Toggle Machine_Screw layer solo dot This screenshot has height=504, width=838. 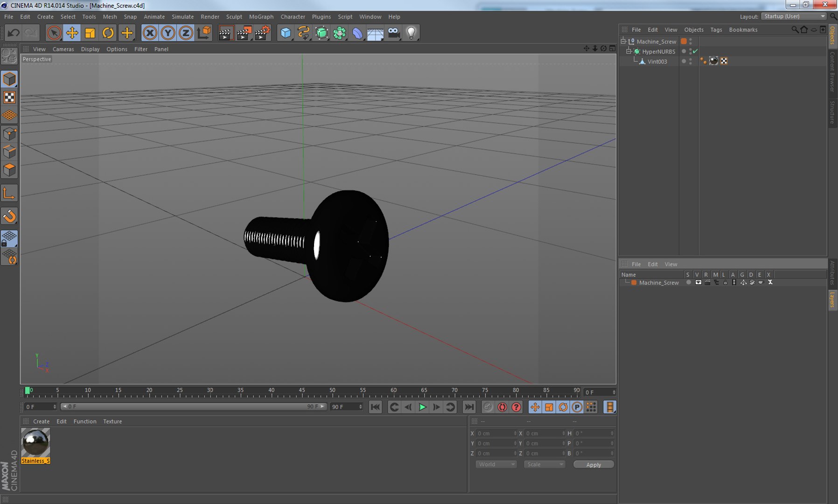[x=688, y=282]
